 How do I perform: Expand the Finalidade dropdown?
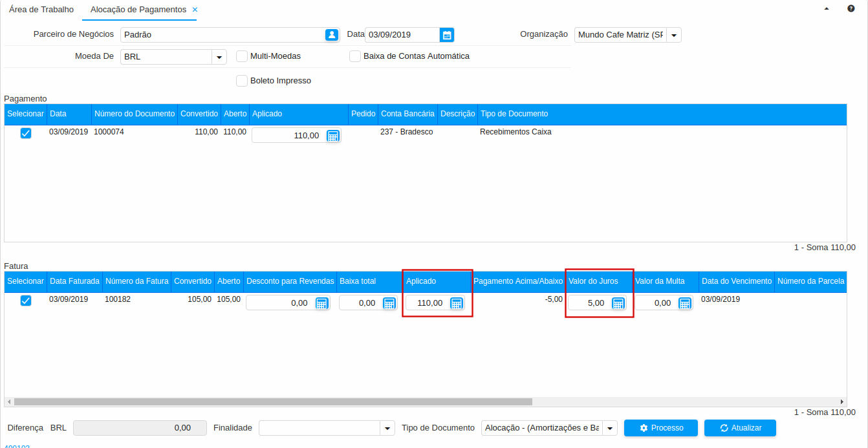[387, 428]
